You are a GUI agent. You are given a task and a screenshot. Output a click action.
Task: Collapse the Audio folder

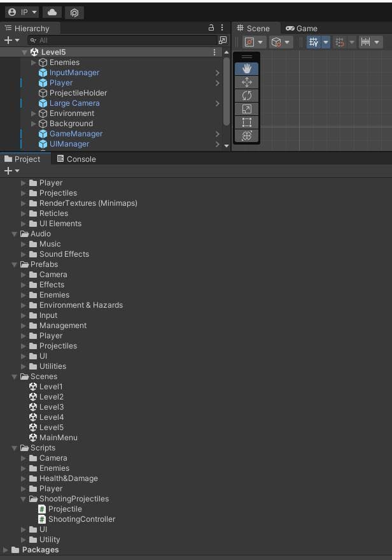[x=14, y=234]
